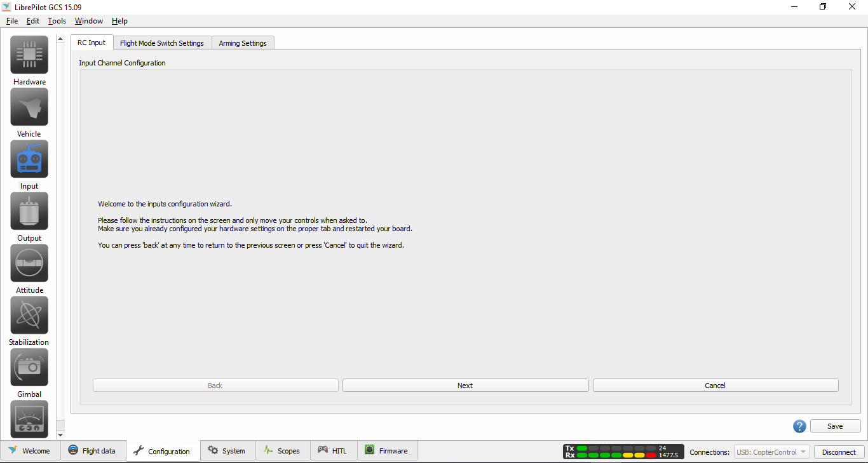This screenshot has height=463, width=868.
Task: Select the RC Input tab
Action: tap(92, 43)
